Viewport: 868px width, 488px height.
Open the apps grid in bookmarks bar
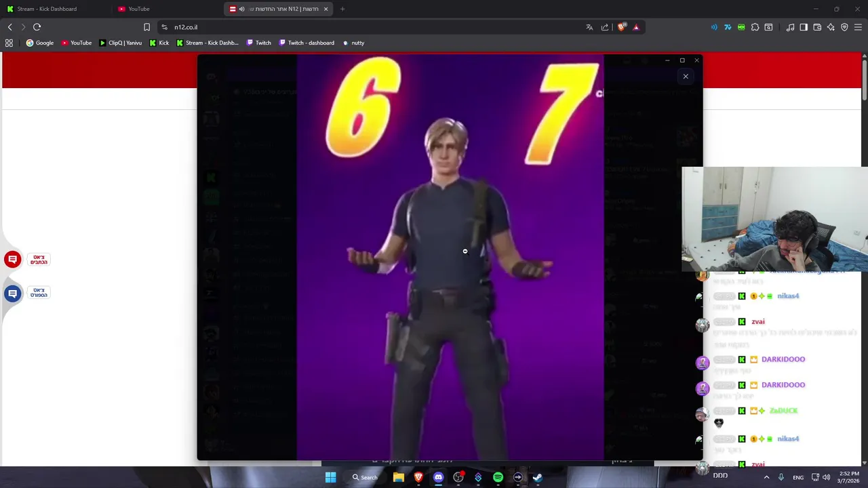coord(9,43)
